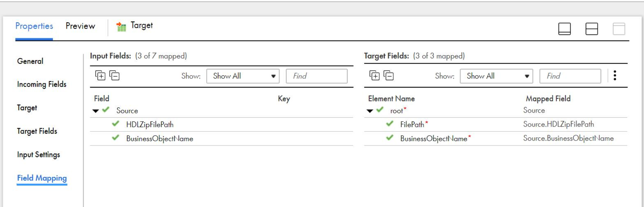Image resolution: width=644 pixels, height=207 pixels.
Task: Select the Properties tab
Action: coord(34,26)
